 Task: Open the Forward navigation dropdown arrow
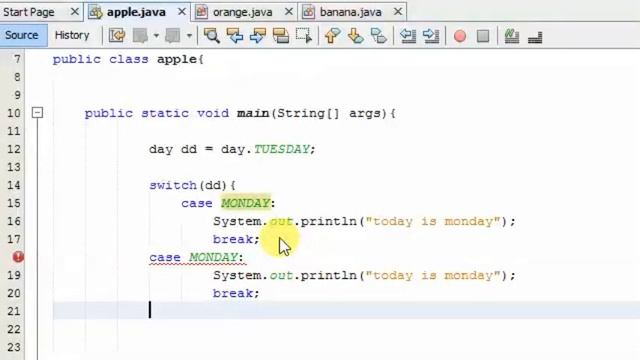pos(189,36)
